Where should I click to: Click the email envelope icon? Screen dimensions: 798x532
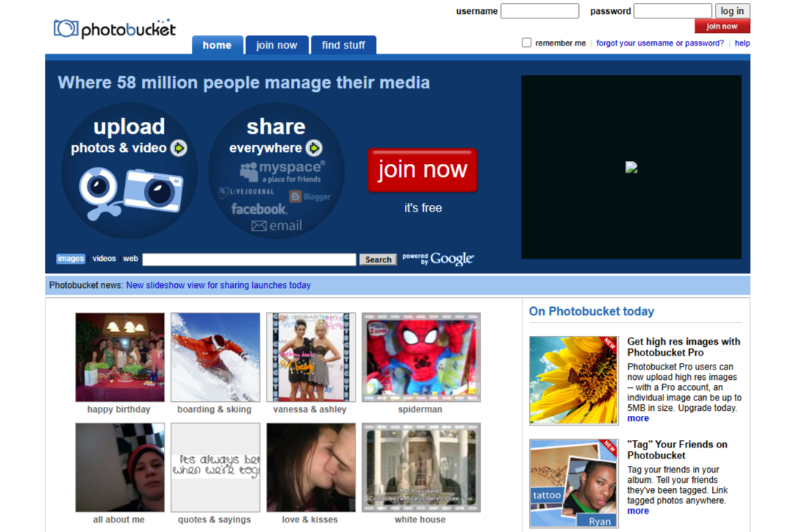[259, 226]
